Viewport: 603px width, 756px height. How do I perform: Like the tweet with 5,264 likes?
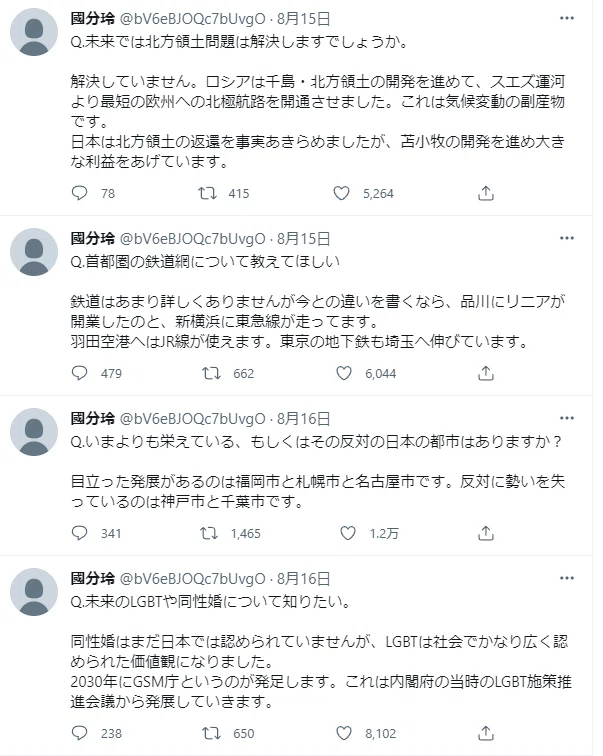[341, 193]
